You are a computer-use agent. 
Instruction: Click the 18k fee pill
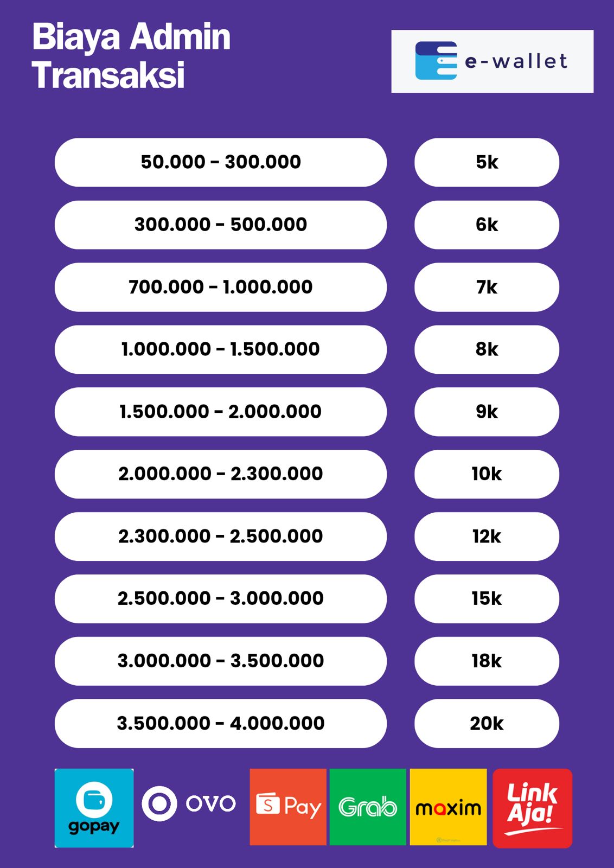point(487,661)
